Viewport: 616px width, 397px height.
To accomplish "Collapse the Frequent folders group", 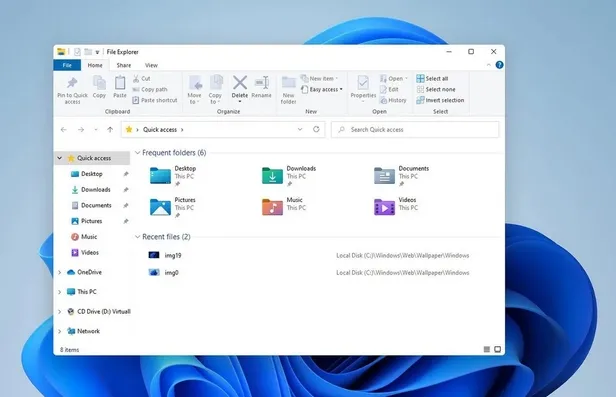I will pos(138,153).
